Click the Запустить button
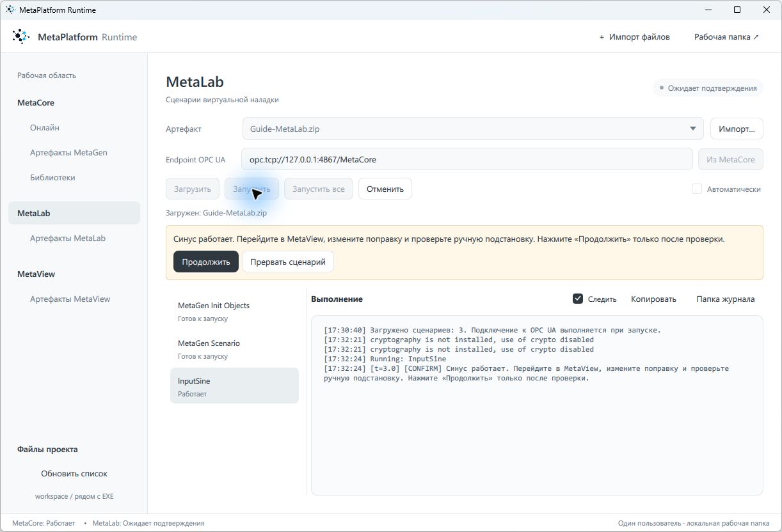This screenshot has height=532, width=782. (x=251, y=189)
